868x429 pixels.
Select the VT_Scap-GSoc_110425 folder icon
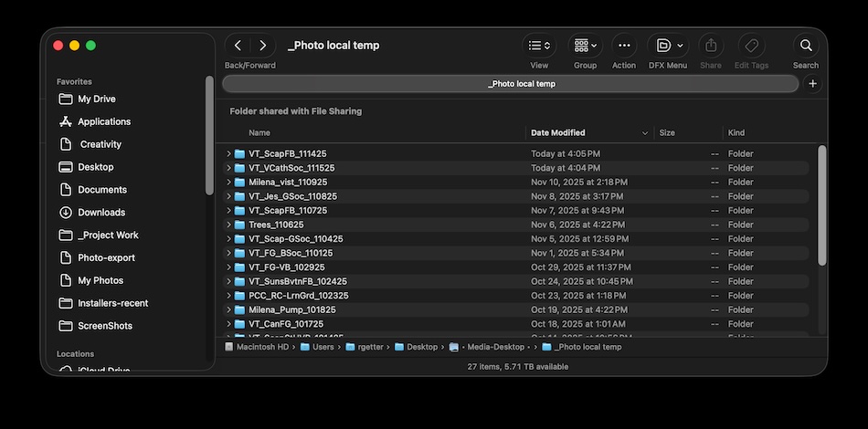239,239
